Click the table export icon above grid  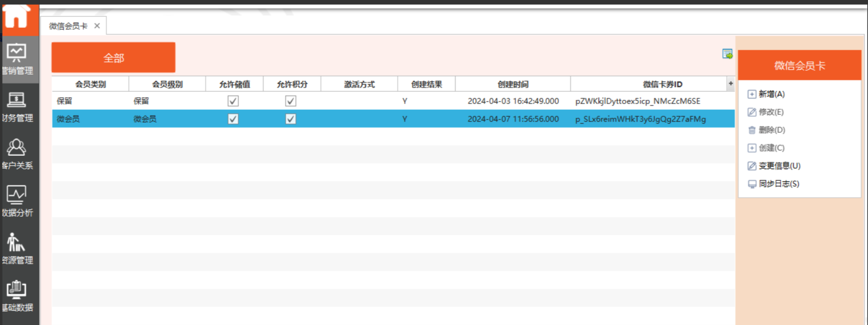727,54
